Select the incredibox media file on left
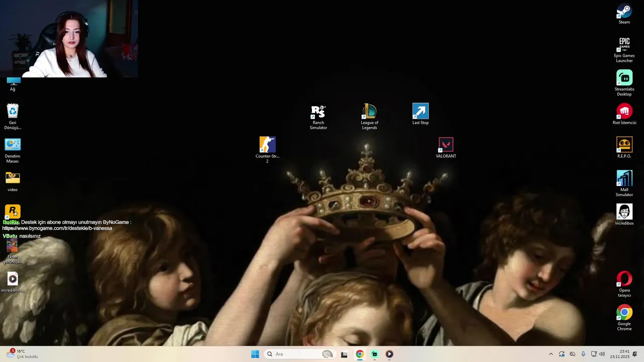The height and width of the screenshot is (362, 644). click(x=13, y=282)
